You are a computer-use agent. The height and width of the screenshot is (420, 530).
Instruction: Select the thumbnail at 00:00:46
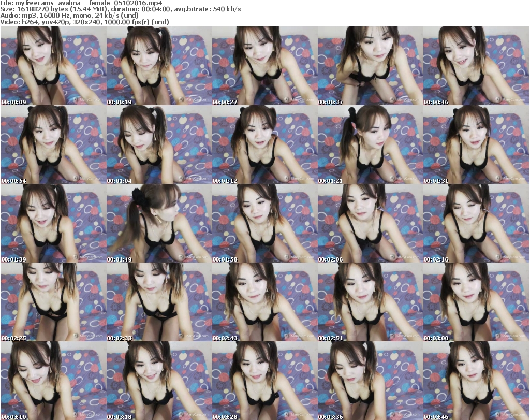pos(476,66)
